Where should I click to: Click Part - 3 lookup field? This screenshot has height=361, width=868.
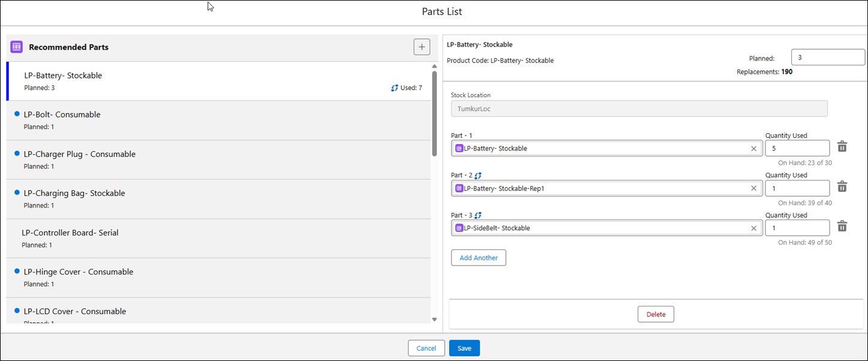pos(607,228)
